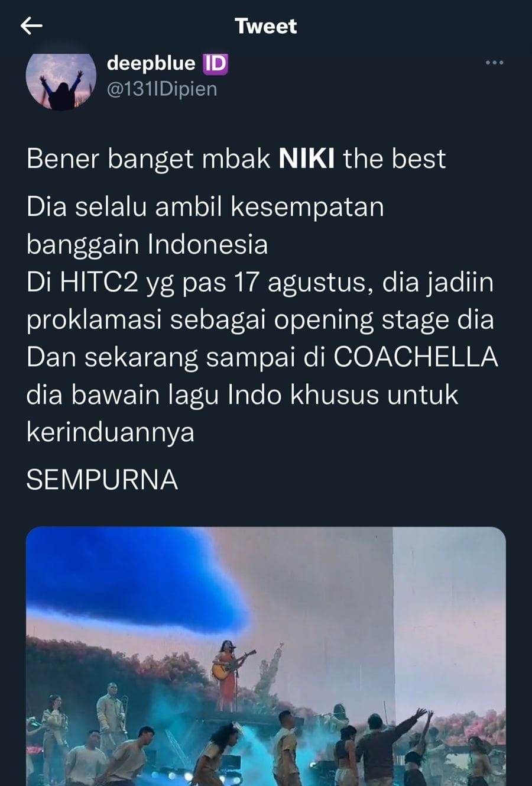This screenshot has width=532, height=786.
Task: Go back using the left arrow
Action: point(31,25)
